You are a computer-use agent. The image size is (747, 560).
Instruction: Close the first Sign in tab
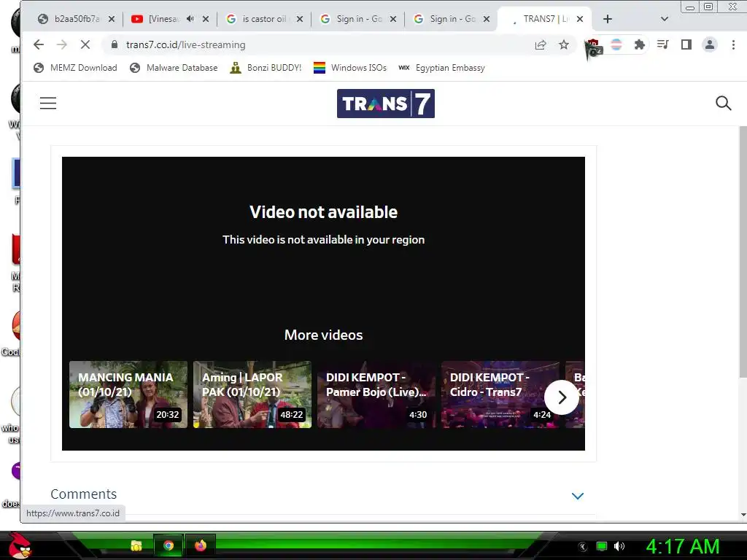pyautogui.click(x=393, y=19)
